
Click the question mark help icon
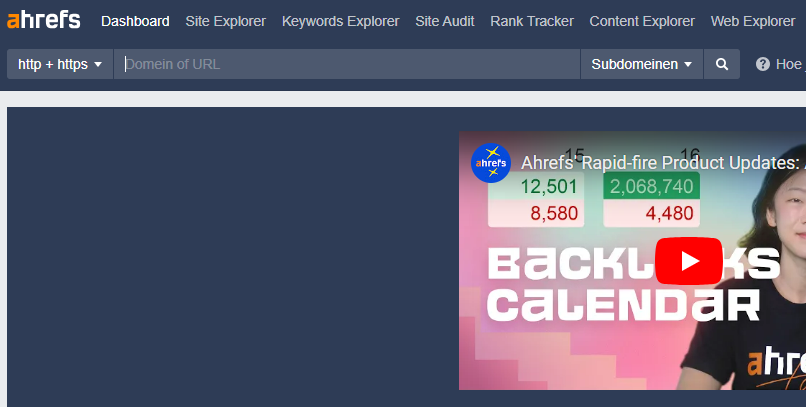(763, 64)
